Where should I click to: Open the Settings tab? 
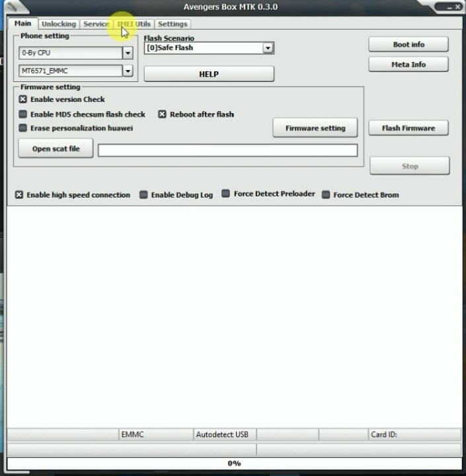coord(173,24)
